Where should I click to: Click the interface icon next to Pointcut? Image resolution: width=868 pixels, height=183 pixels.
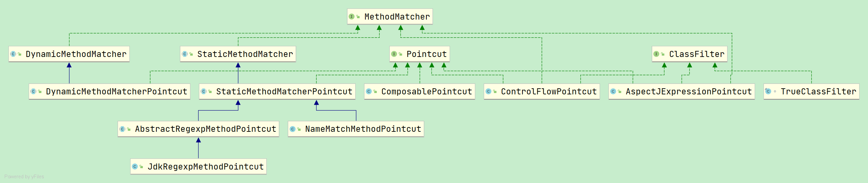(x=394, y=54)
